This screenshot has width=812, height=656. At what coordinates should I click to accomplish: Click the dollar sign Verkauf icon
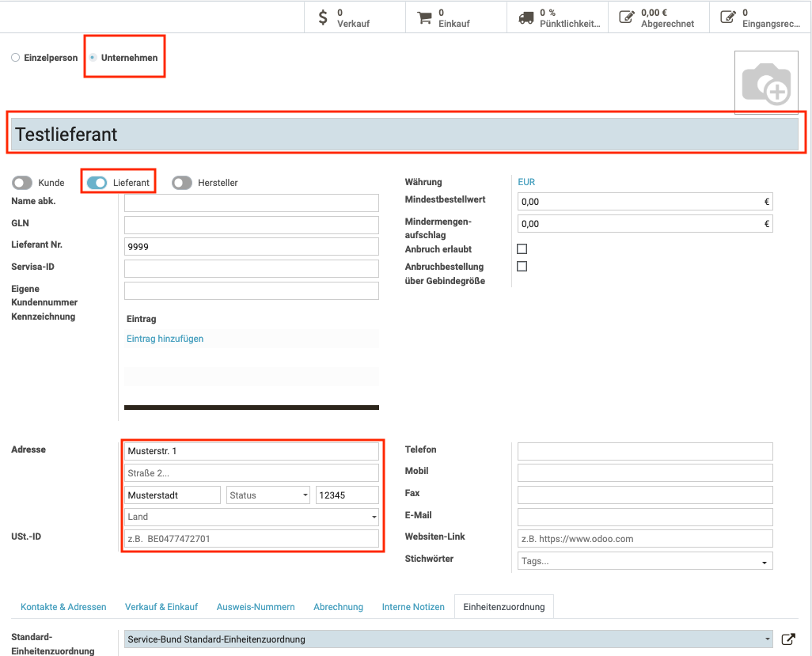pyautogui.click(x=323, y=17)
